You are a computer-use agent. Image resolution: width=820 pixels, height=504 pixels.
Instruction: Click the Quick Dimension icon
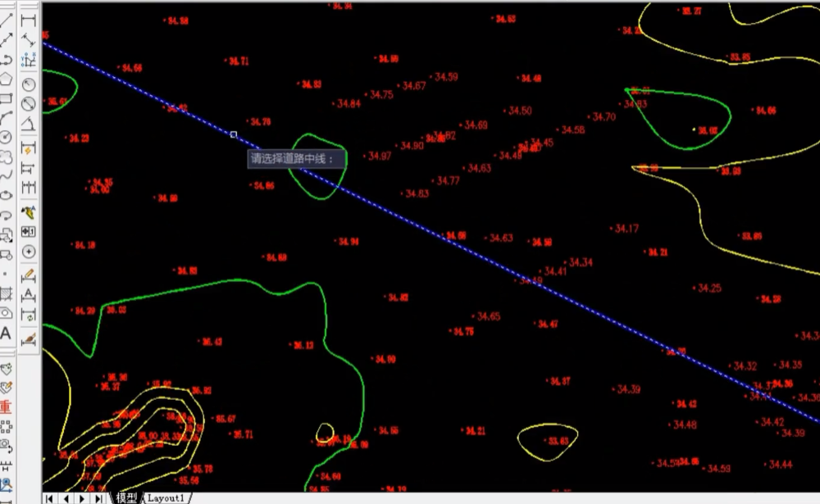click(x=29, y=148)
